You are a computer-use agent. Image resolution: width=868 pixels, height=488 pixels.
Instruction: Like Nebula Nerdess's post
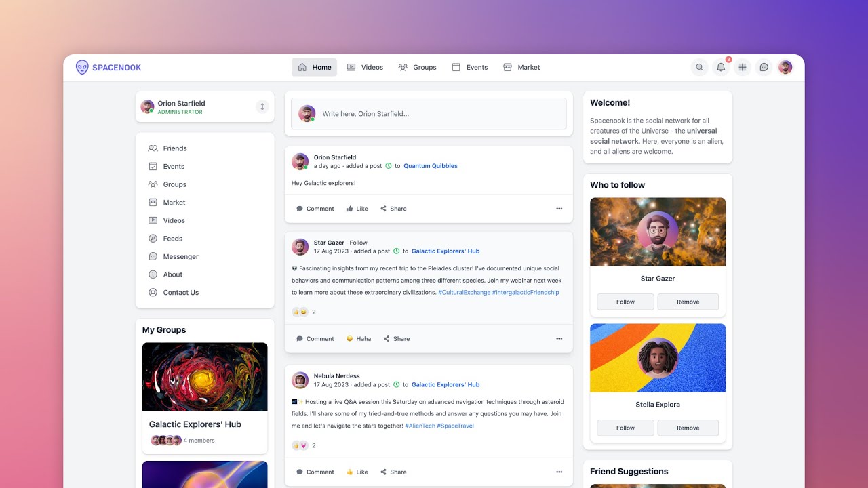(x=357, y=472)
